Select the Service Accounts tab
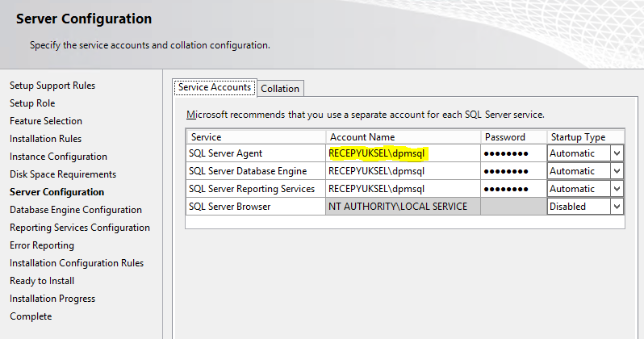 (x=215, y=87)
